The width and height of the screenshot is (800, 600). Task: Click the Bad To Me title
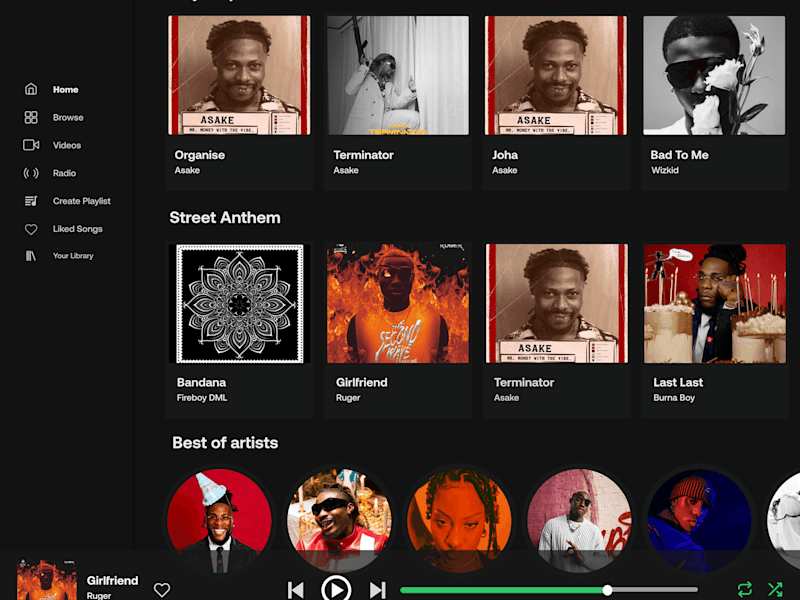tap(679, 155)
